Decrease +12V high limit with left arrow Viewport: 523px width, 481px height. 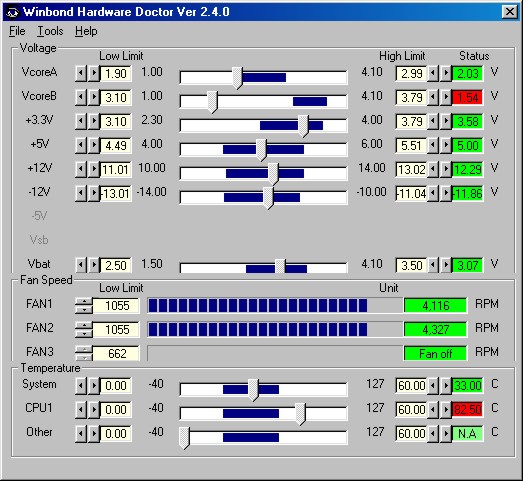click(x=433, y=169)
